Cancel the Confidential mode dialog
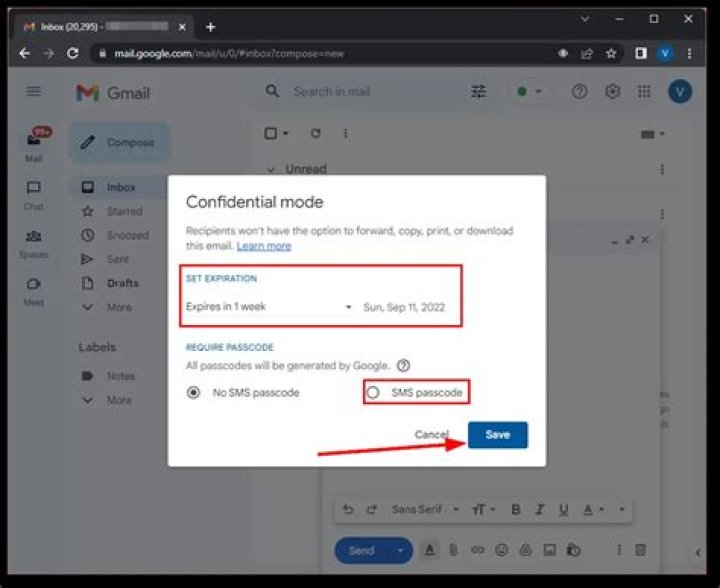Screen dimensions: 720x588 pyautogui.click(x=431, y=434)
